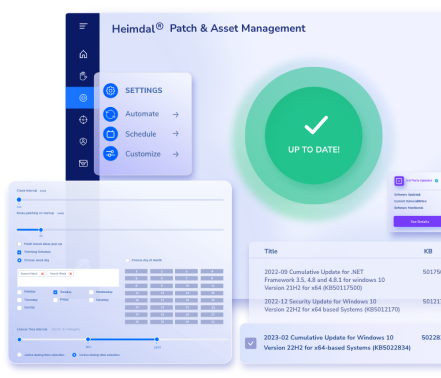Go to Home in the sidebar
Screen dimensions: 441x378
83,54
